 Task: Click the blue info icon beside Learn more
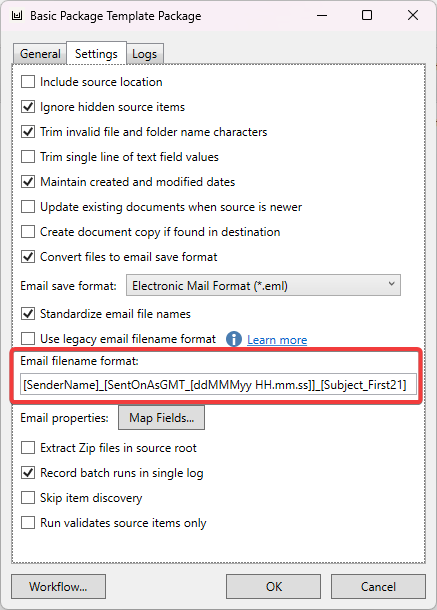click(x=234, y=339)
